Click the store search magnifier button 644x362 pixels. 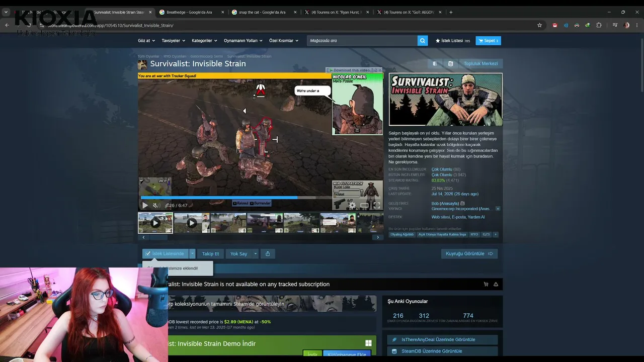423,41
